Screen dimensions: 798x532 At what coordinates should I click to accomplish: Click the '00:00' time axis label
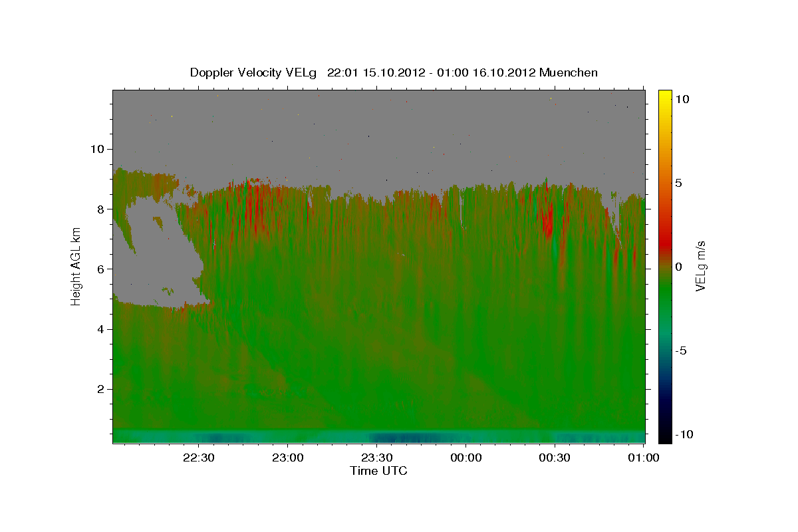coord(465,458)
